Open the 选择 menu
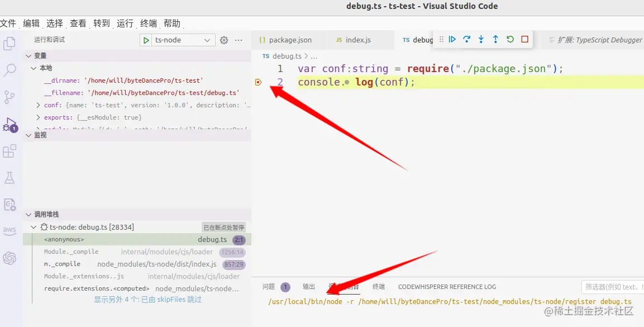Image resolution: width=644 pixels, height=327 pixels. (x=55, y=23)
